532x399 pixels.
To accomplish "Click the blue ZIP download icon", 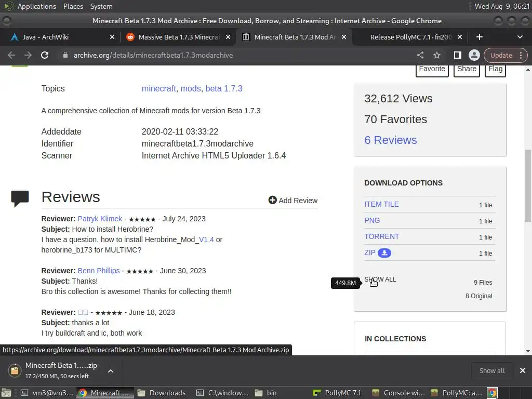I will click(384, 253).
